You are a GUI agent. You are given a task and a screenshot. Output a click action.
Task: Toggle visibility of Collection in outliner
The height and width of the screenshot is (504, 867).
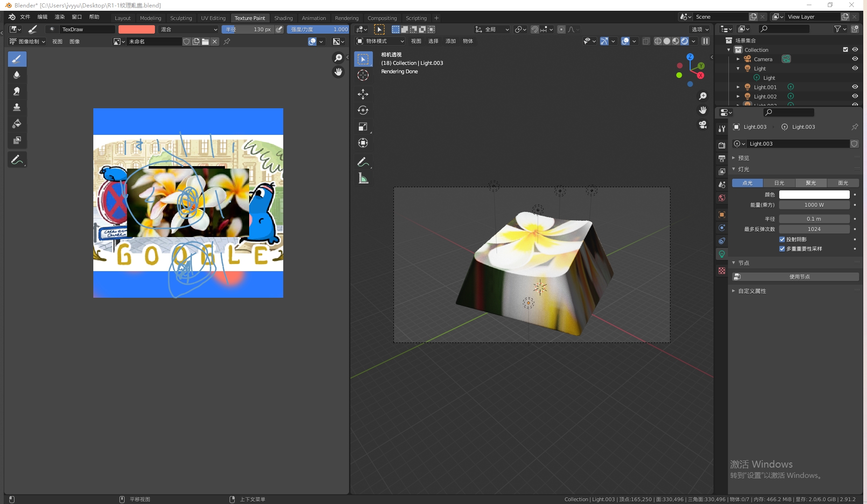pos(855,49)
